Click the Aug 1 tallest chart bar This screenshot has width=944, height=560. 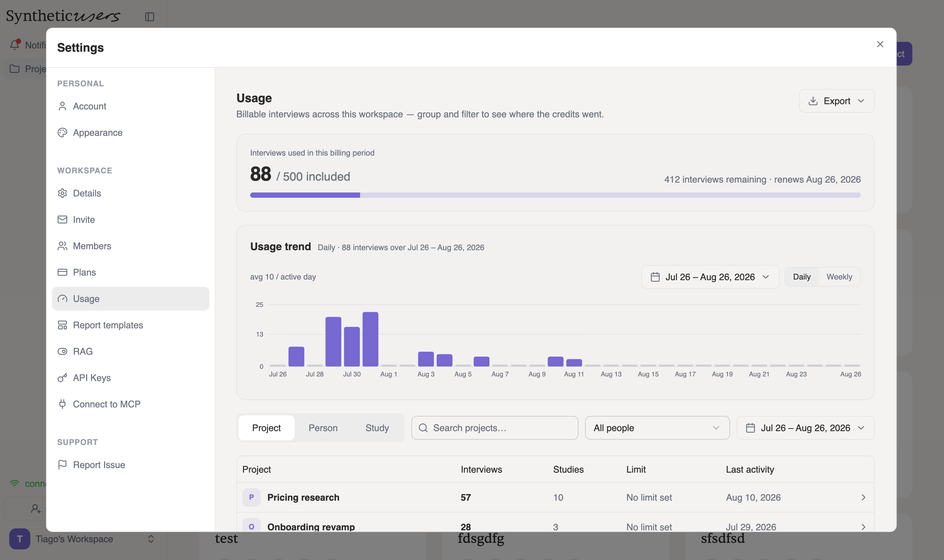(370, 339)
